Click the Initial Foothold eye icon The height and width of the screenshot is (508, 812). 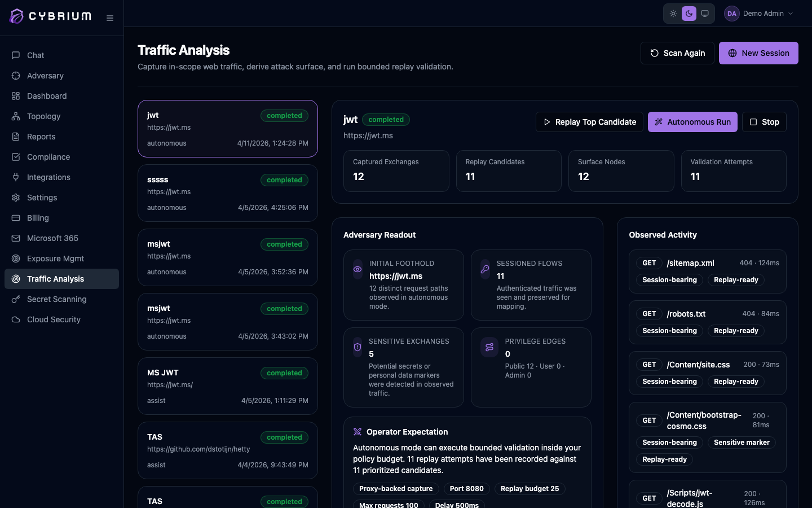click(x=358, y=269)
